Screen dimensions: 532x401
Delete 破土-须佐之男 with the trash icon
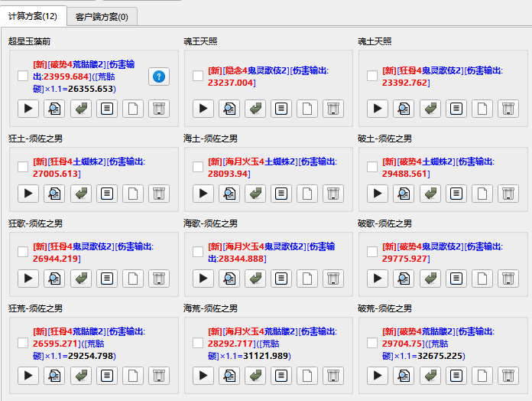(x=508, y=194)
